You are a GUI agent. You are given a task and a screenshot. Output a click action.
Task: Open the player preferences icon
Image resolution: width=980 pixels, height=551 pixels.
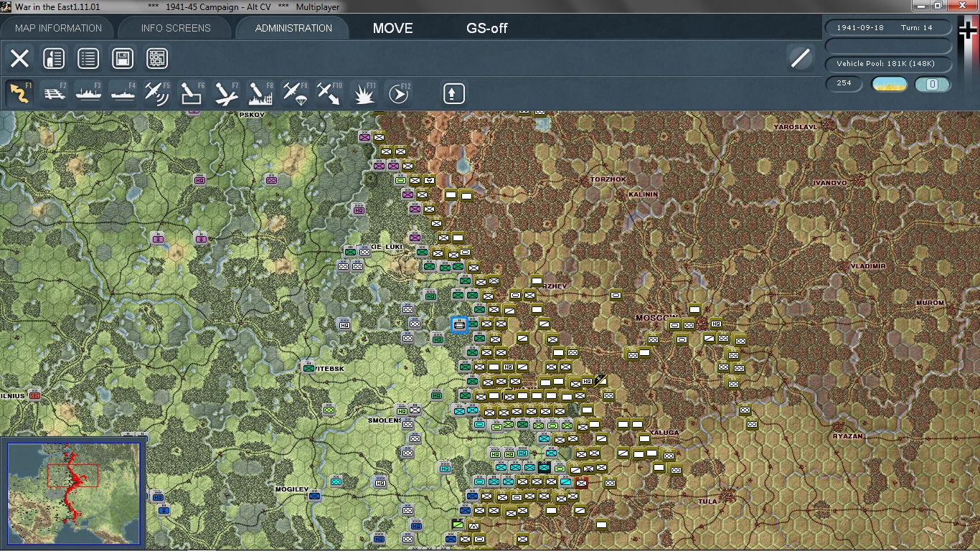tap(54, 58)
